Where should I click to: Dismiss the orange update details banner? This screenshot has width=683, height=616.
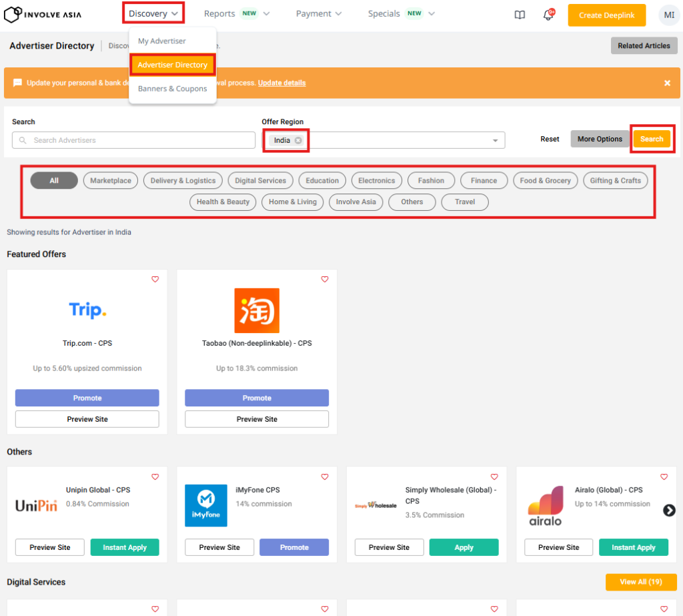coord(667,83)
